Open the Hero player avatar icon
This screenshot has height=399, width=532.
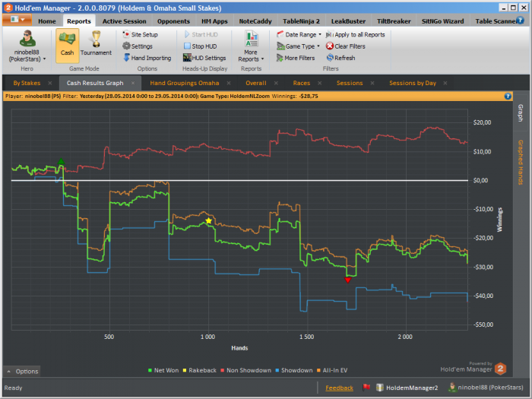27,38
